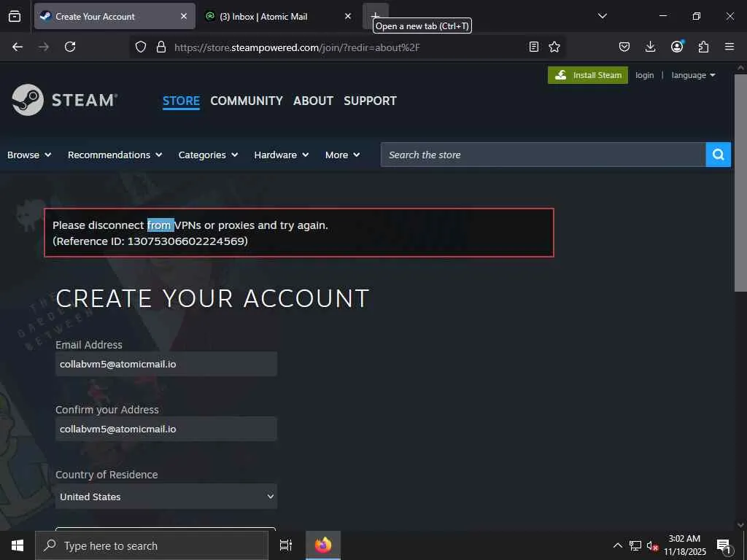Image resolution: width=747 pixels, height=560 pixels.
Task: Click the back navigation arrow
Action: pyautogui.click(x=18, y=47)
